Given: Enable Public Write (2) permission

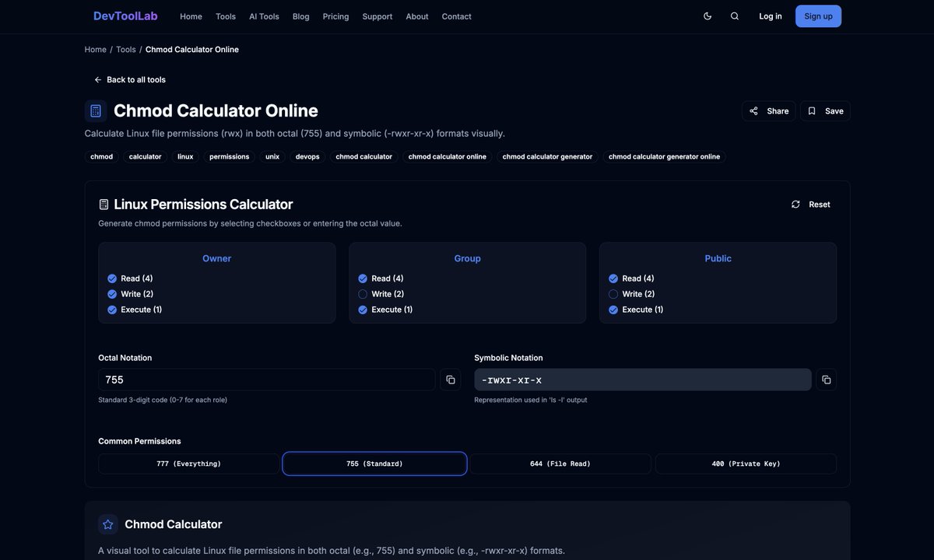Looking at the screenshot, I should (613, 294).
